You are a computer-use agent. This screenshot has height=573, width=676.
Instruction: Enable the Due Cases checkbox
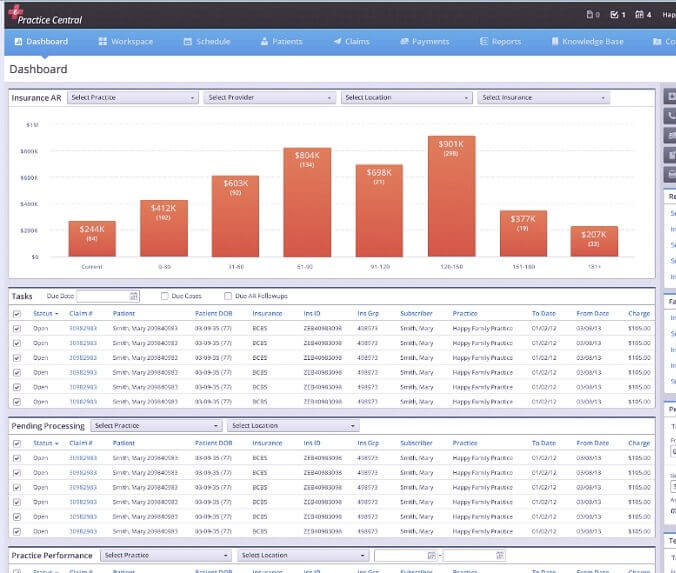click(164, 297)
